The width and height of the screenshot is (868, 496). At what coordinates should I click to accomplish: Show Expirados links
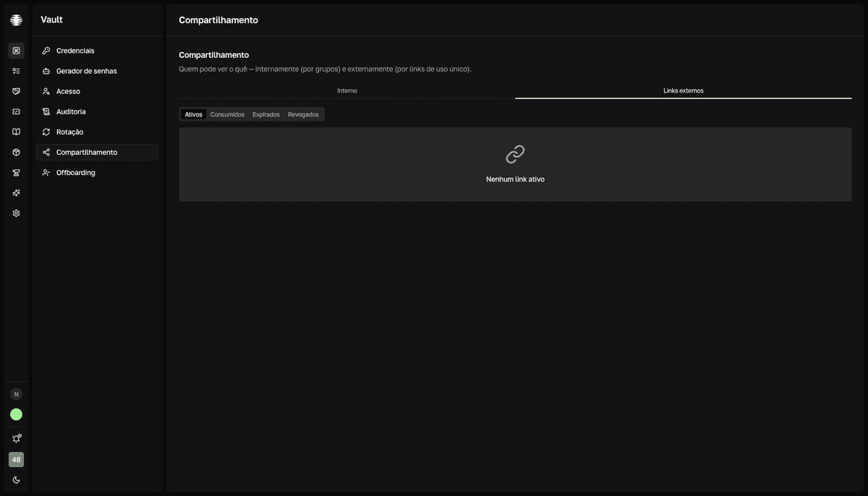266,114
